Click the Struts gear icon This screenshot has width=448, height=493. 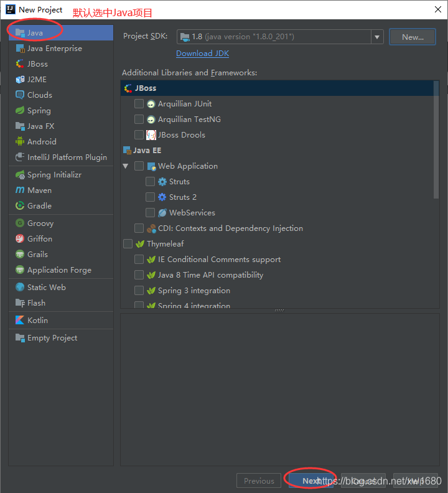pos(162,182)
